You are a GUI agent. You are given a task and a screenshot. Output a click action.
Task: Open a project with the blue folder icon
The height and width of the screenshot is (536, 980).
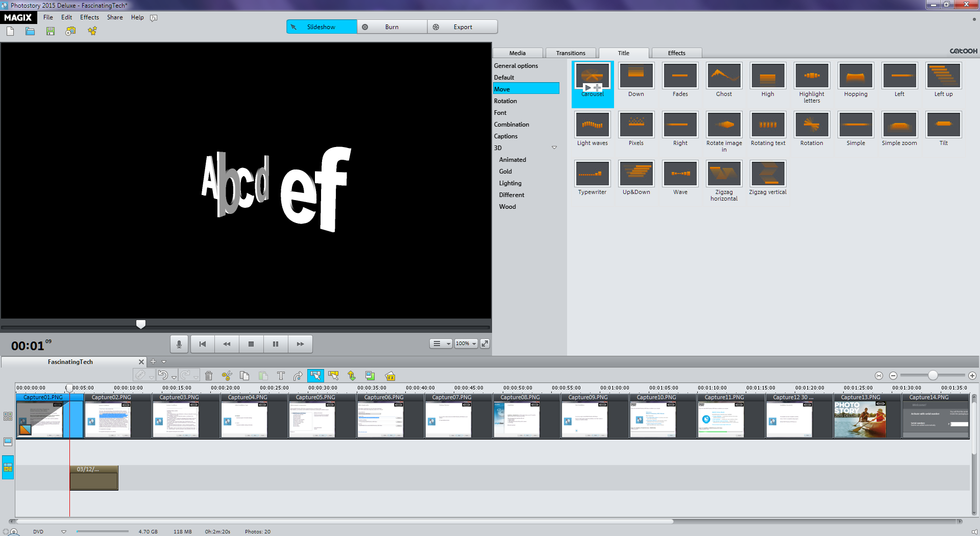click(30, 32)
